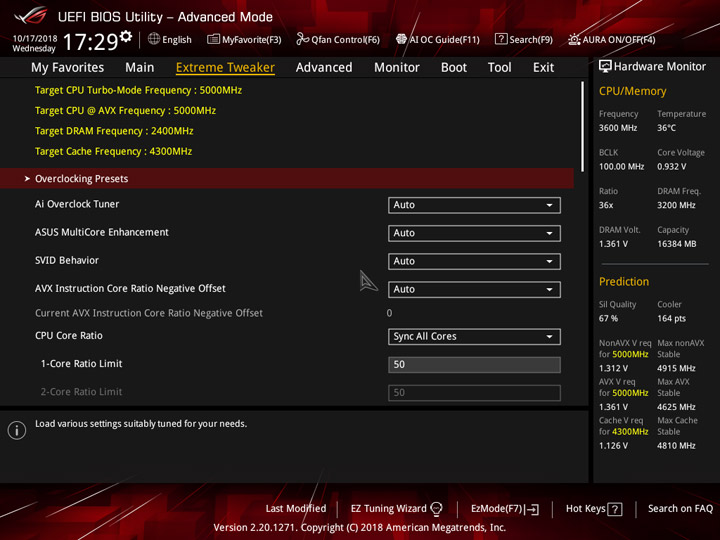Image resolution: width=720 pixels, height=540 pixels.
Task: Switch to the My Favorites tab
Action: [x=68, y=68]
